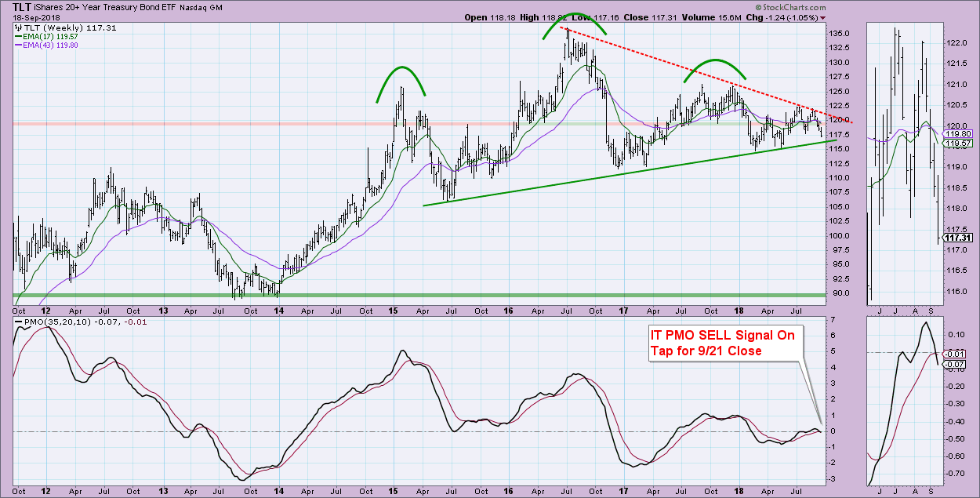Click the TLT ticker symbol title
980x498 pixels.
[24, 6]
